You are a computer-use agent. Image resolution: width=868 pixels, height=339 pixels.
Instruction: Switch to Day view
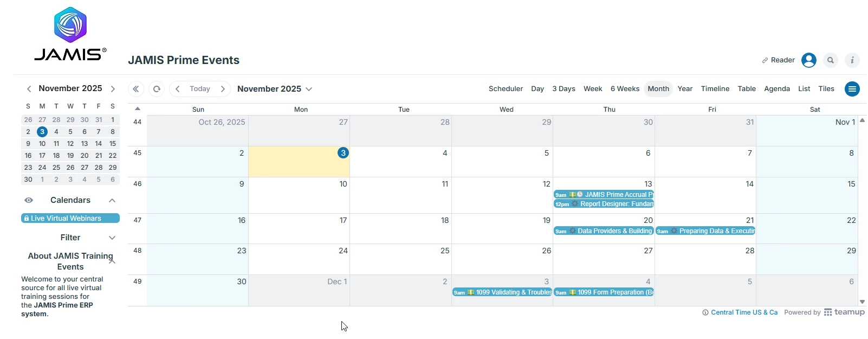[x=537, y=89]
